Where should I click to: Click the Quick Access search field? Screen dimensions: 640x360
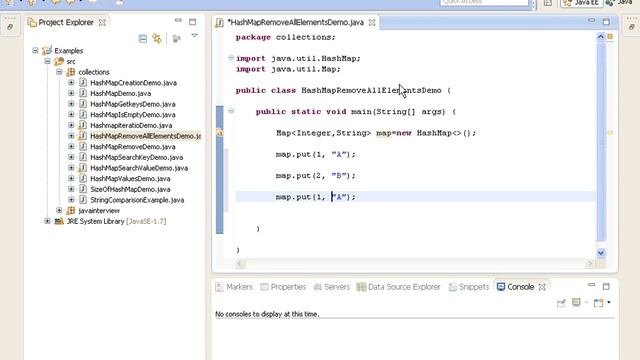pos(484,2)
